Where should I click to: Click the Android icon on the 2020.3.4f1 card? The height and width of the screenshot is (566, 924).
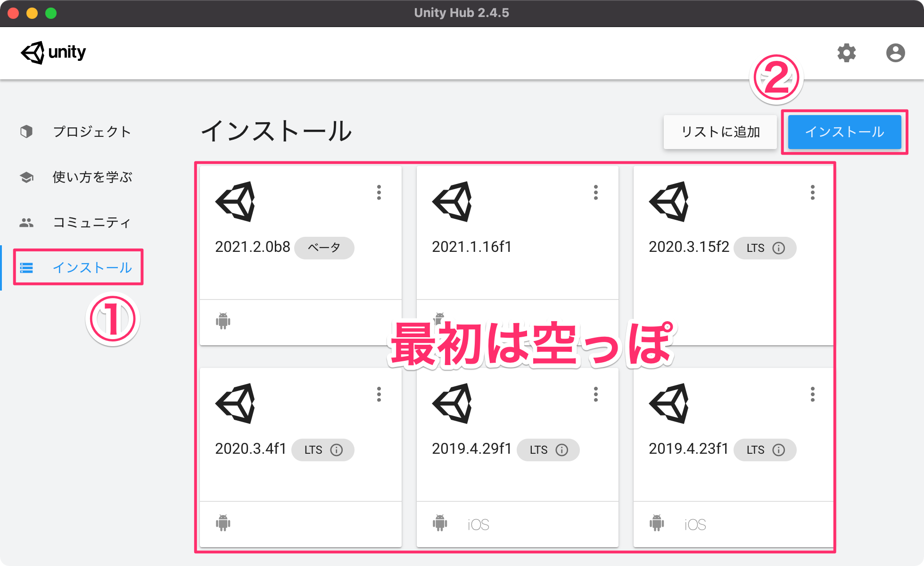pyautogui.click(x=223, y=523)
